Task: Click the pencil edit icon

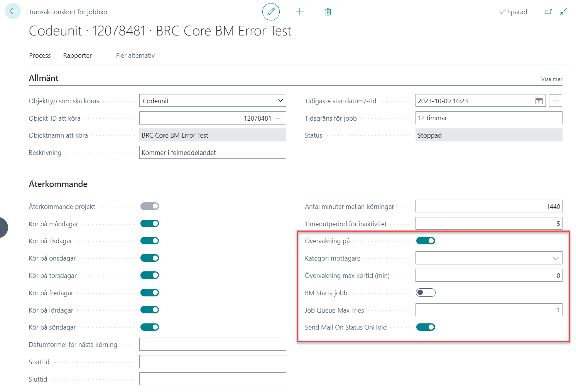Action: pyautogui.click(x=271, y=12)
